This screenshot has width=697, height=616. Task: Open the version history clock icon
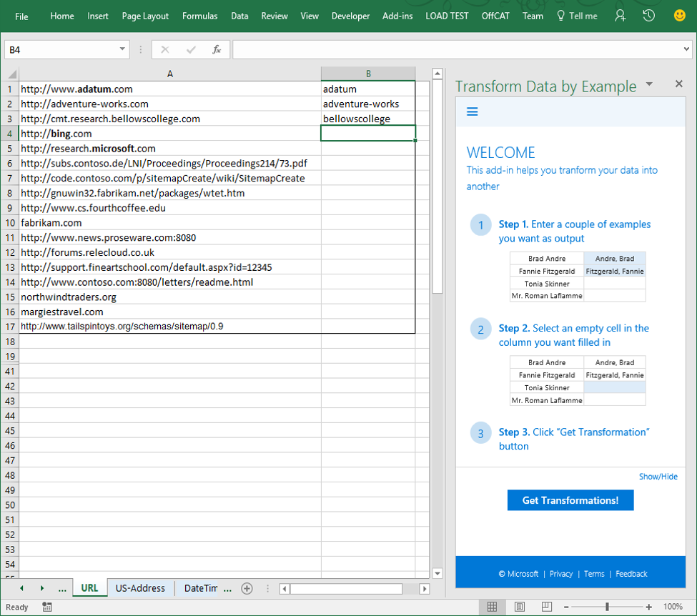(x=648, y=16)
